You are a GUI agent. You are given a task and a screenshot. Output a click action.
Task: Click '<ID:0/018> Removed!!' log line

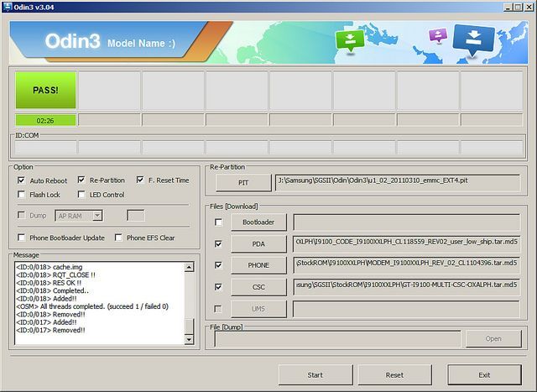50,314
